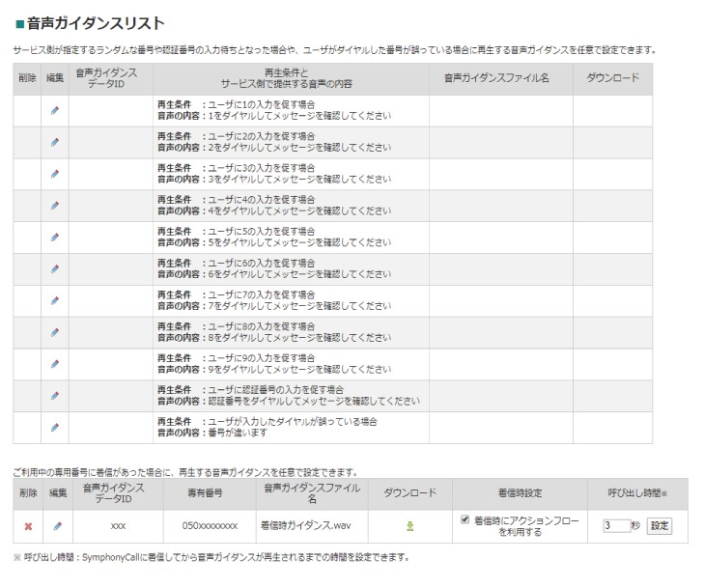Screen dimensions: 704x588
Task: Click the 呼び出し時間 seconds input field
Action: tap(616, 525)
